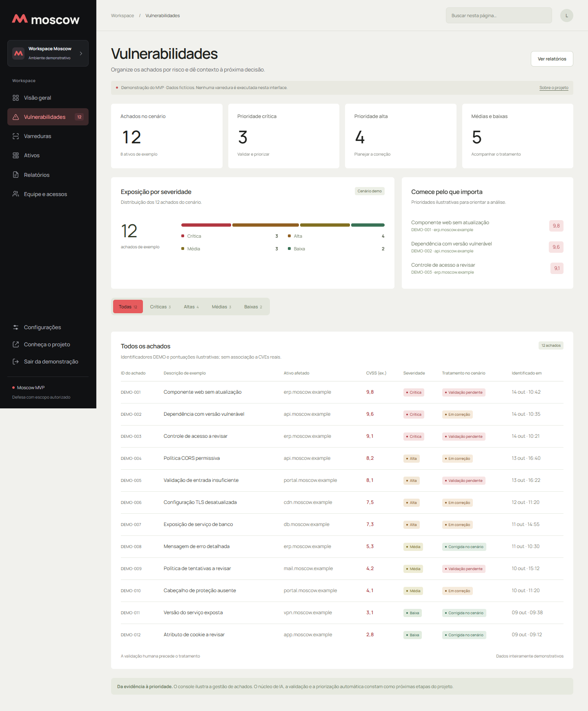Click the Sair da demonstração logout icon

tap(16, 361)
